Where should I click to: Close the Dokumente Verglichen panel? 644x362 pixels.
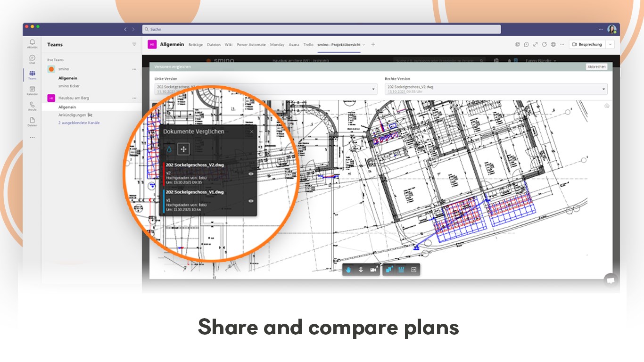click(252, 132)
